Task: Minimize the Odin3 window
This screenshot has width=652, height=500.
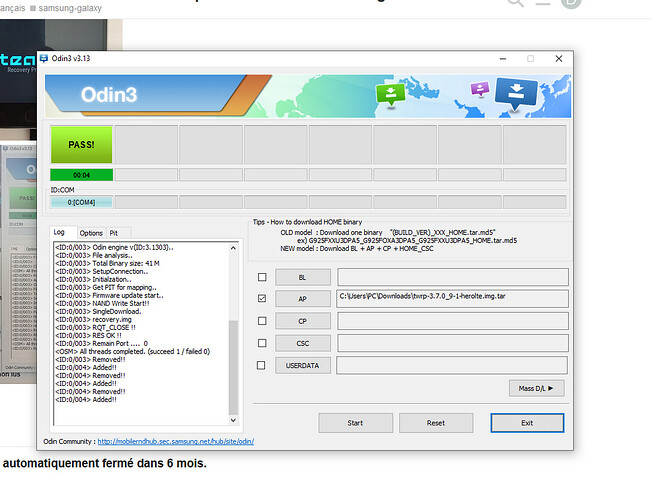Action: click(503, 59)
